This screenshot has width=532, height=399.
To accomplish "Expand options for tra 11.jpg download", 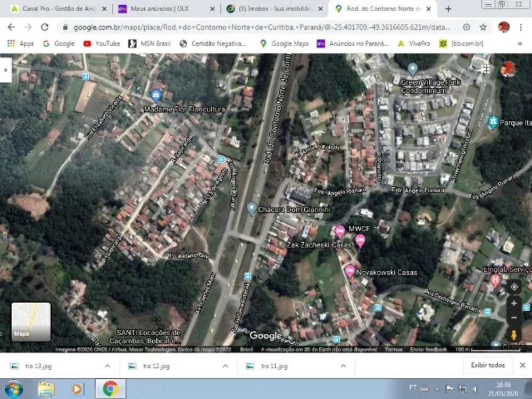I will [343, 366].
